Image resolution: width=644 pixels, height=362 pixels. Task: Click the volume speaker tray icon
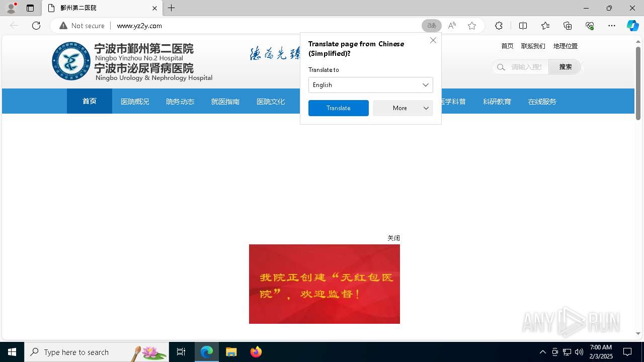(x=579, y=352)
